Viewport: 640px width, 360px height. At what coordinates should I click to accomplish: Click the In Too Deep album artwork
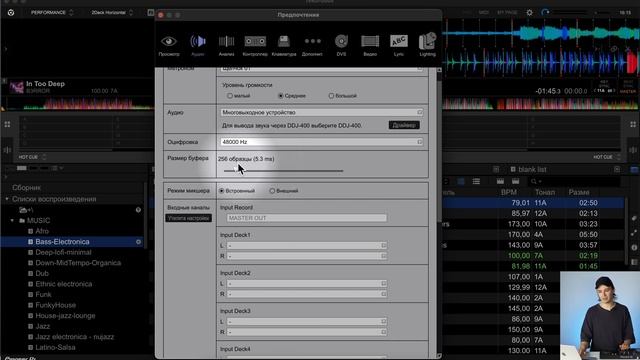coord(16,87)
